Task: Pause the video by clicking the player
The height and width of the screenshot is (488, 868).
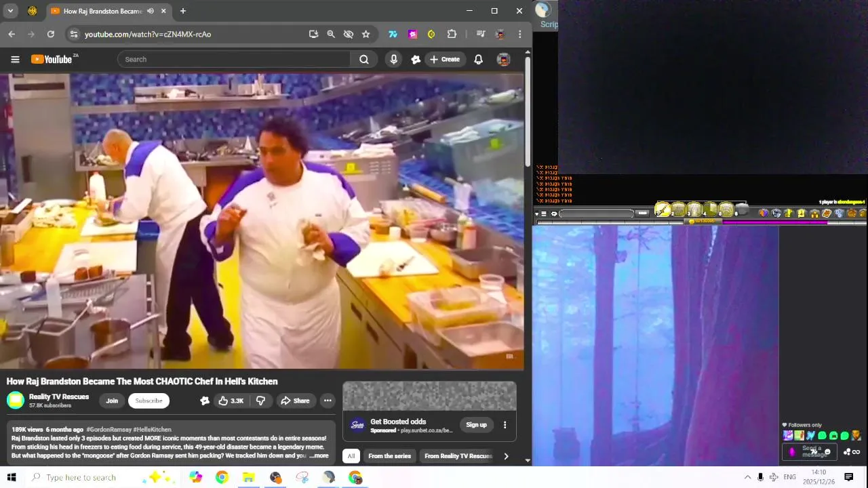Action: 262,222
